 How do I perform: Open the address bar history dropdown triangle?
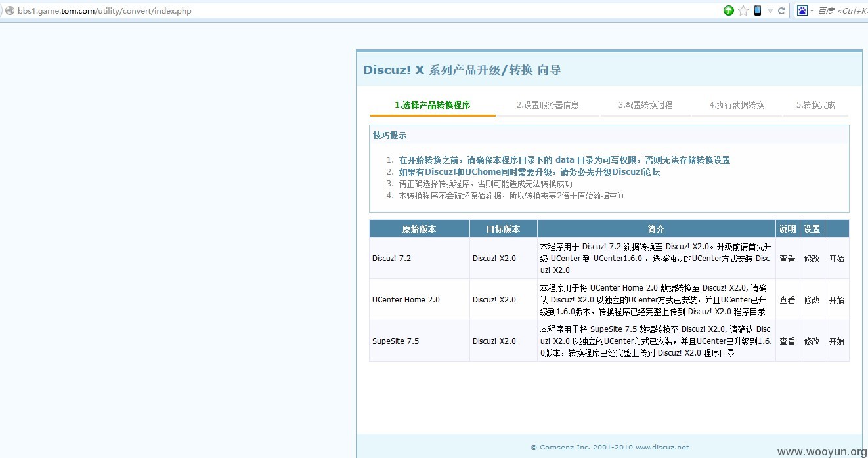pos(770,11)
